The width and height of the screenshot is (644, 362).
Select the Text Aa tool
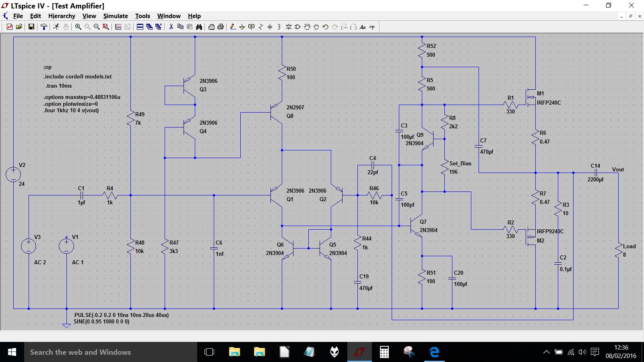[x=363, y=27]
